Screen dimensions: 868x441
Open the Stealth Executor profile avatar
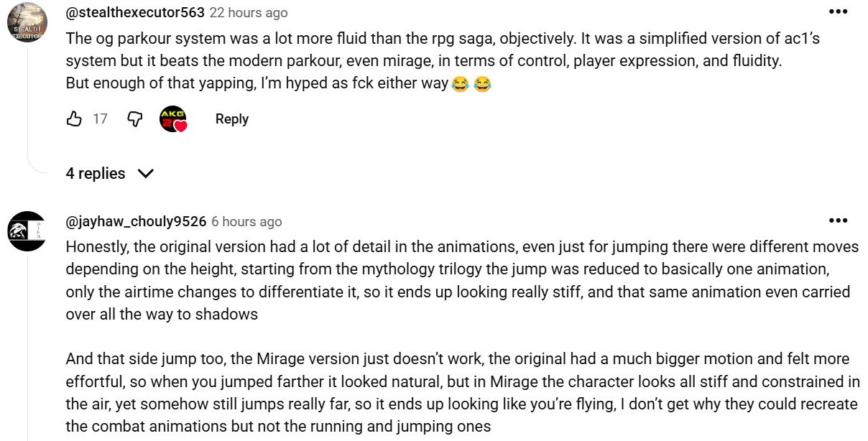[x=27, y=22]
